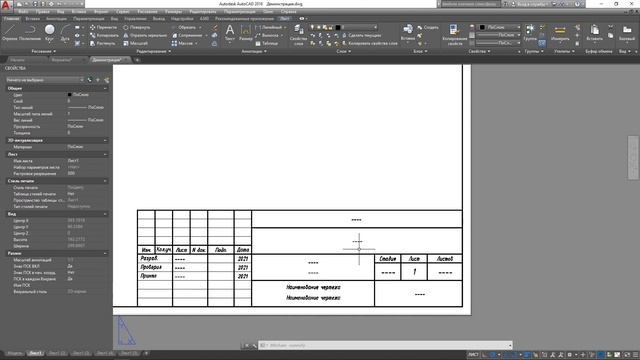Open the Файл menu
The image size is (640, 360).
tap(23, 12)
